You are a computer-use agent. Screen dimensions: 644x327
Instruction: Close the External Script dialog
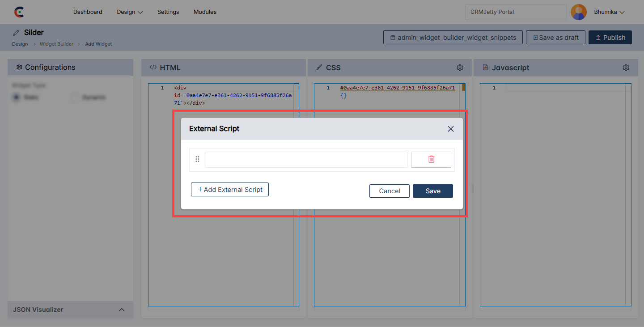[x=450, y=129]
